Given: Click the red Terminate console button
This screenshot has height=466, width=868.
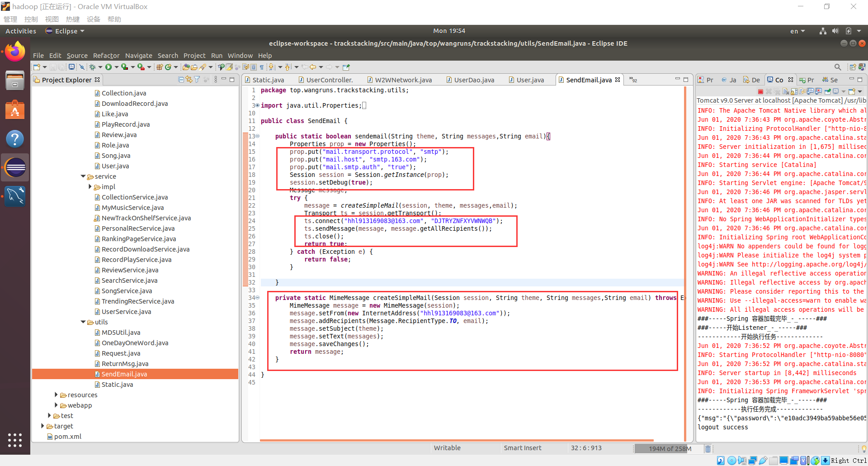Looking at the screenshot, I should pyautogui.click(x=761, y=91).
